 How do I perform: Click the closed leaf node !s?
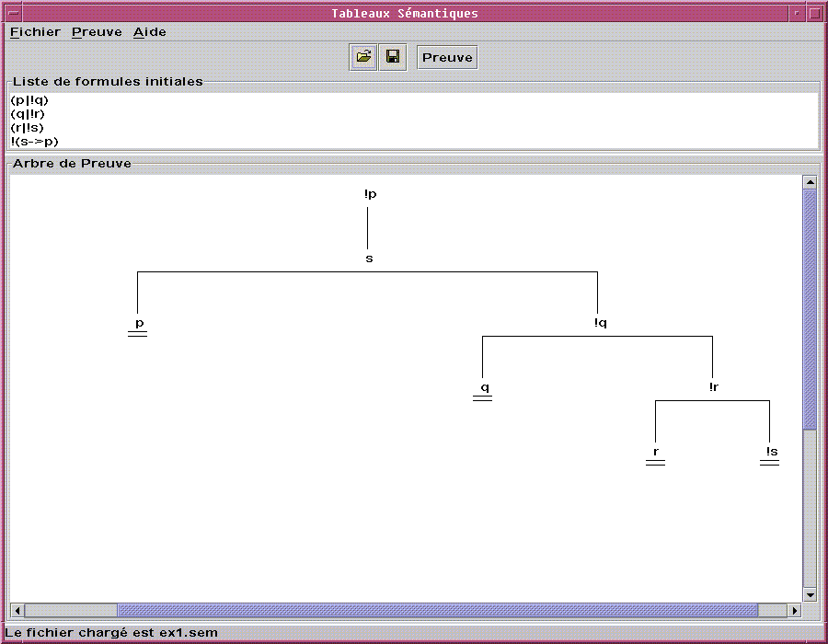click(x=771, y=452)
